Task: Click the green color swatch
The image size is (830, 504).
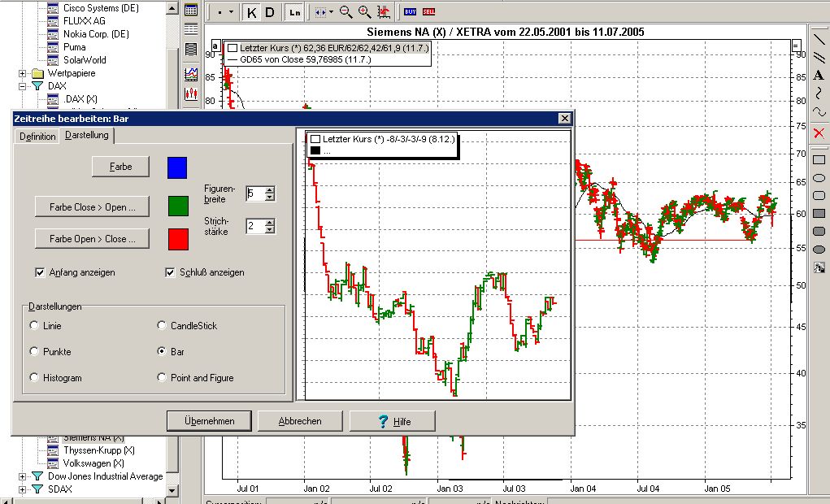Action: click(x=178, y=206)
